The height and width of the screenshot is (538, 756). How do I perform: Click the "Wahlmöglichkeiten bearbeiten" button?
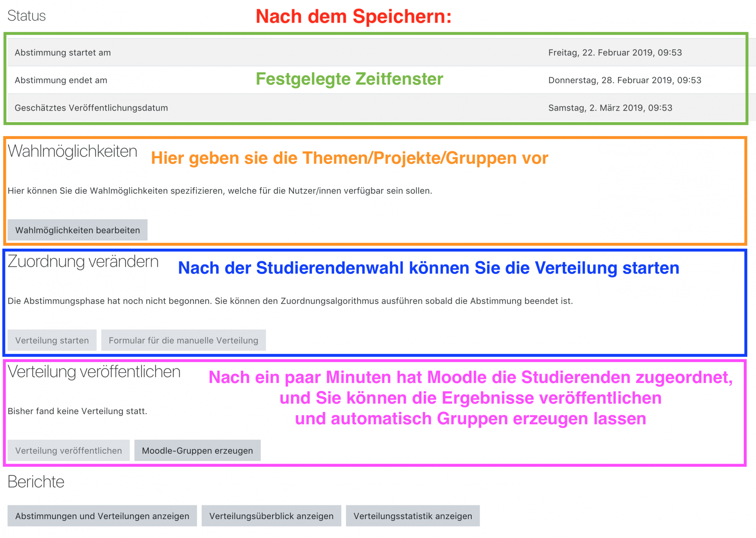pos(77,230)
